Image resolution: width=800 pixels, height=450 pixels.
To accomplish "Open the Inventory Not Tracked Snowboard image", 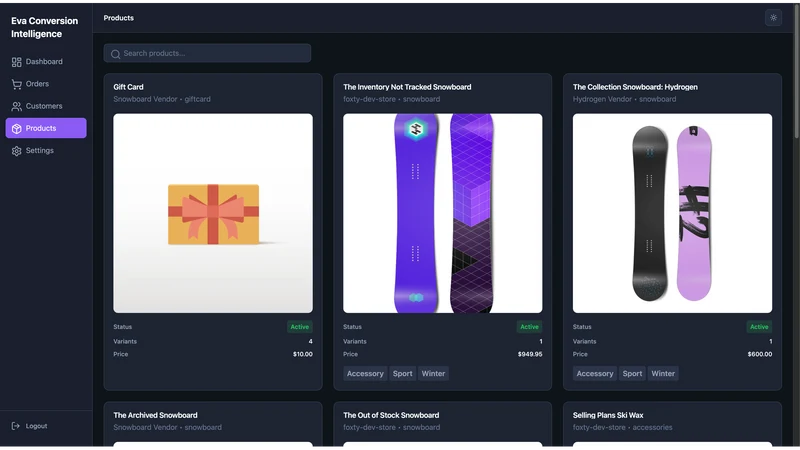I will 442,213.
